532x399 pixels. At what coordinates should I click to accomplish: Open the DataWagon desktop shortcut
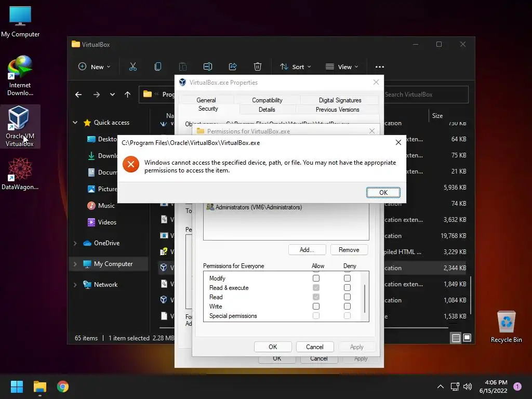pos(20,174)
